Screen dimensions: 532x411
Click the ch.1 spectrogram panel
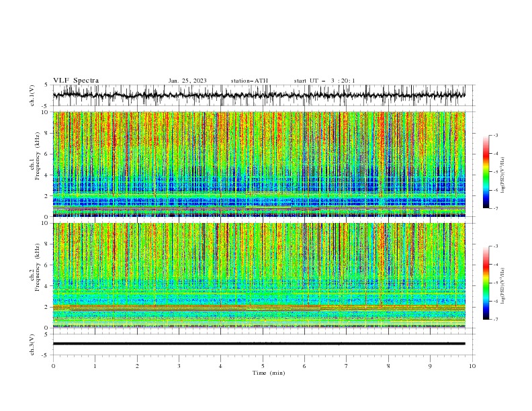click(259, 164)
